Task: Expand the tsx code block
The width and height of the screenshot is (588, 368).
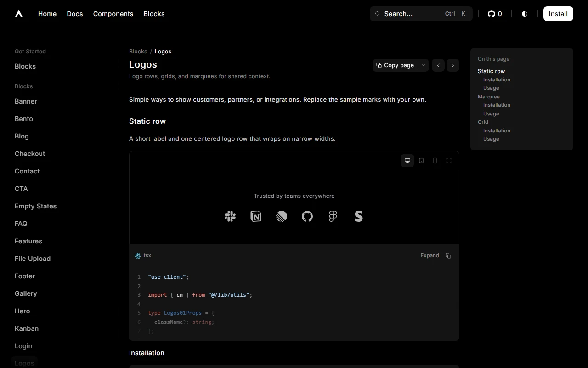Action: coord(430,256)
